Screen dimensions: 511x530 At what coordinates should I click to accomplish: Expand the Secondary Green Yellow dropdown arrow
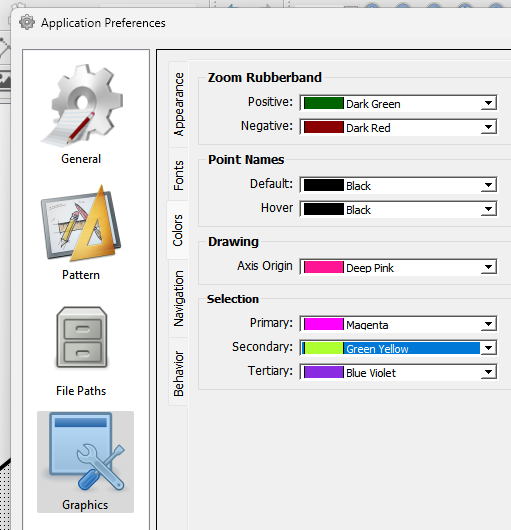pos(488,348)
